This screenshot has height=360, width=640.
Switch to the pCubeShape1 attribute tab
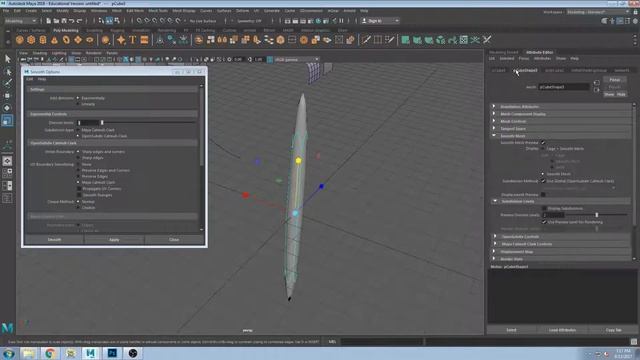point(526,70)
